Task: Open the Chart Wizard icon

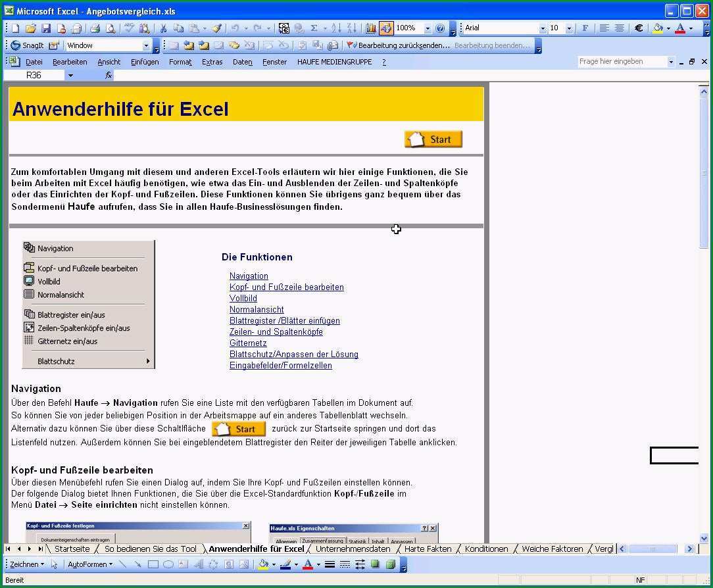Action: pos(370,28)
